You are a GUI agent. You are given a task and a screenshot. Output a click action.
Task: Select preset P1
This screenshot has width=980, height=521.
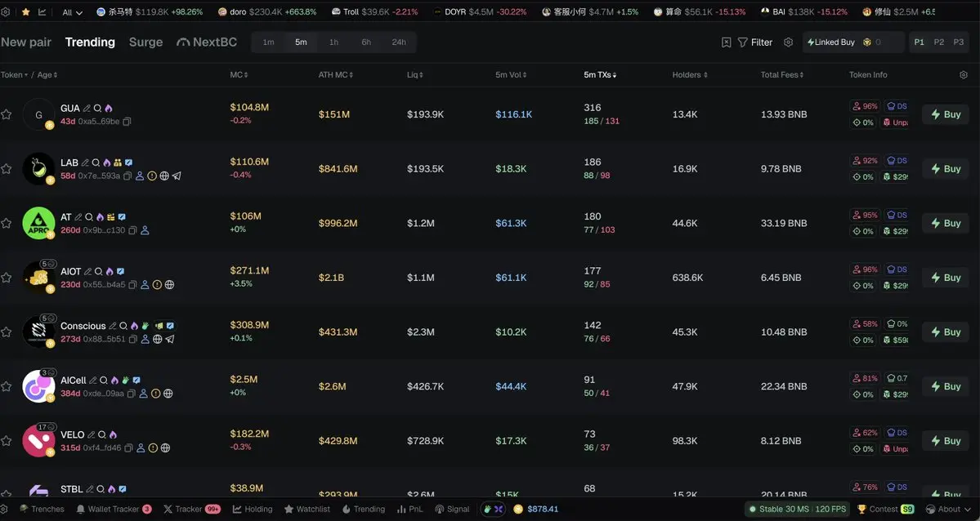[x=920, y=42]
